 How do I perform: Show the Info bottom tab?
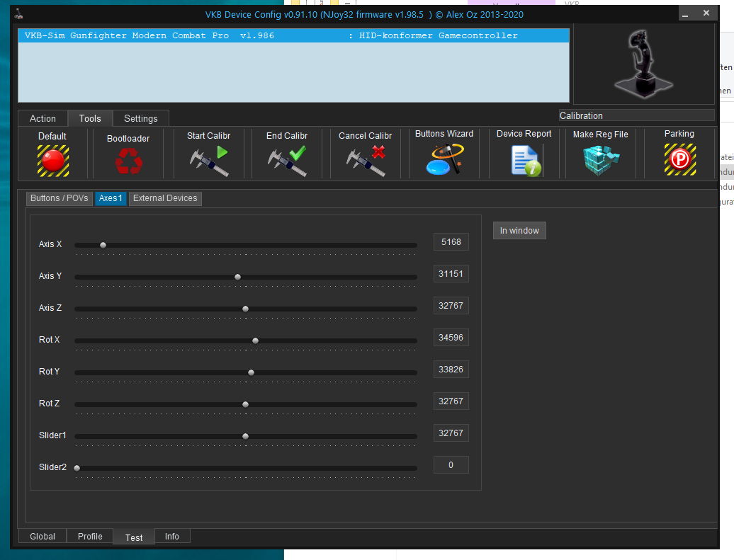click(171, 536)
